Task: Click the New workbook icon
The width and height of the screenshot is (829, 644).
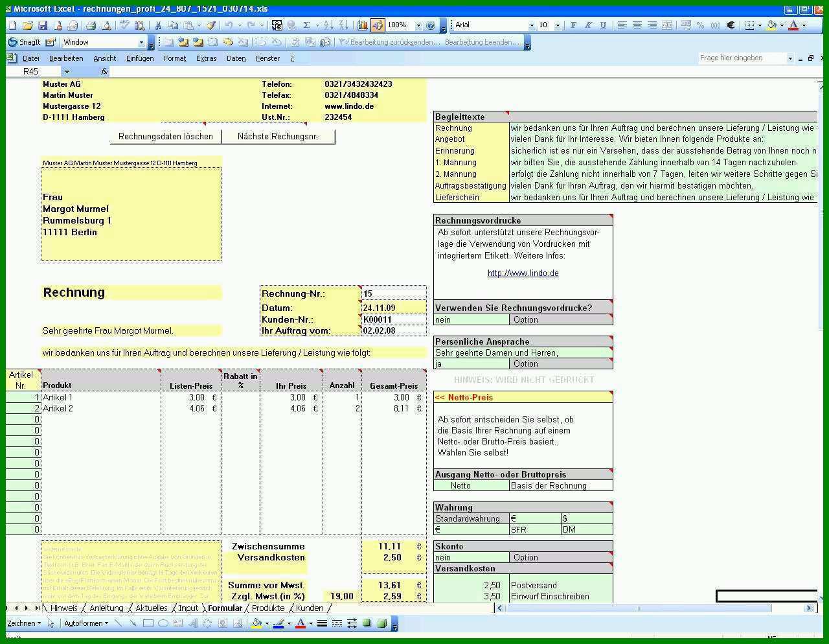Action: click(x=13, y=25)
